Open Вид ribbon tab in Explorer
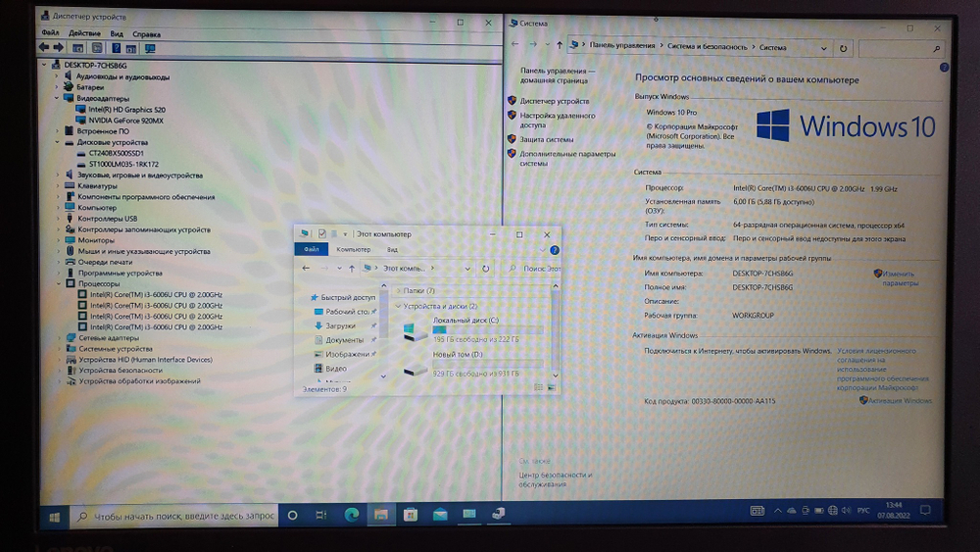The height and width of the screenshot is (552, 980). [x=392, y=249]
